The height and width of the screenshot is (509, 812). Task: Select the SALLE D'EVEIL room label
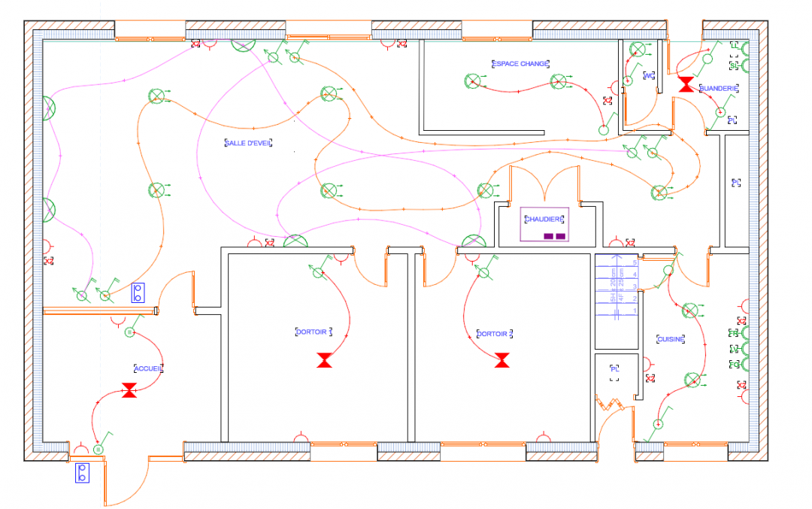[249, 142]
